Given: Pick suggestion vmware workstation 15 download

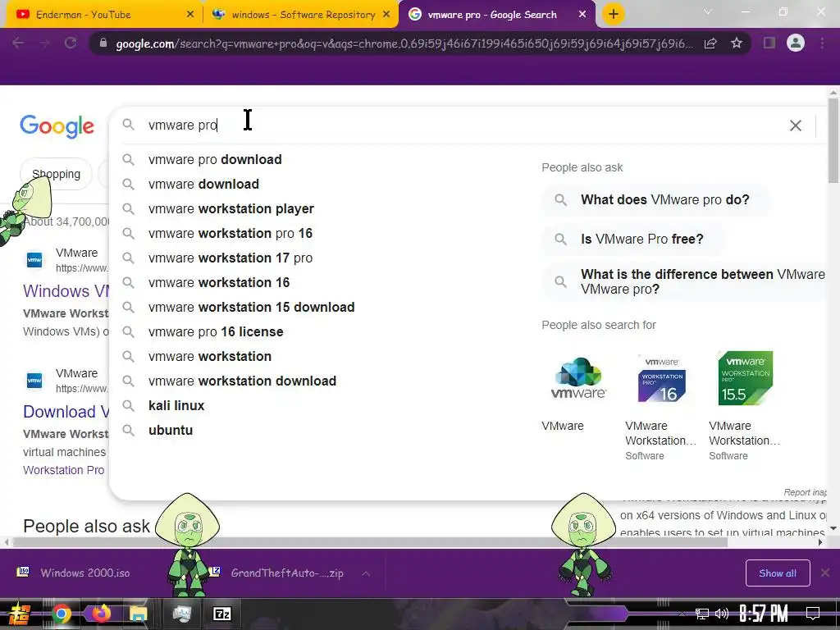Looking at the screenshot, I should 251,308.
